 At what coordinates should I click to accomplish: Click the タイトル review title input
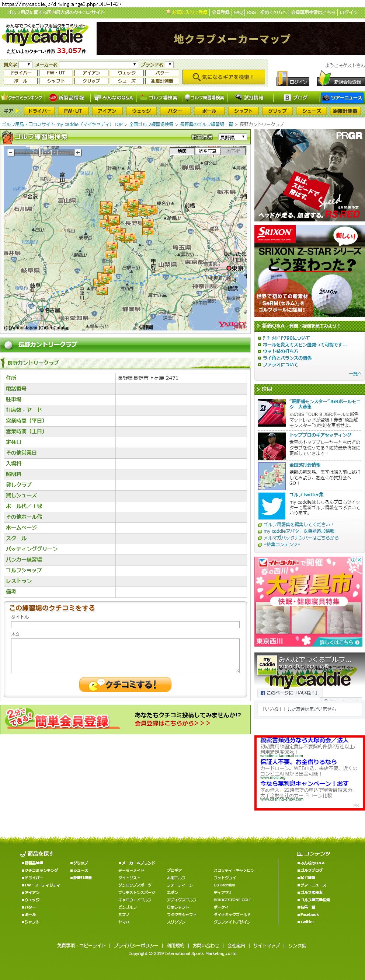coord(125,624)
